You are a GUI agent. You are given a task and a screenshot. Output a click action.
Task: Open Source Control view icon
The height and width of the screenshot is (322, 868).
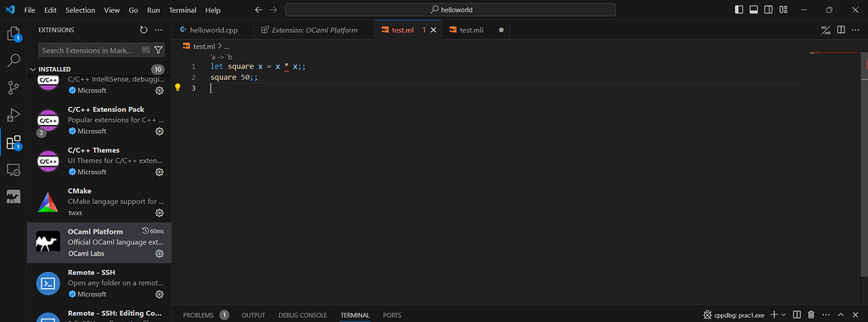point(14,88)
